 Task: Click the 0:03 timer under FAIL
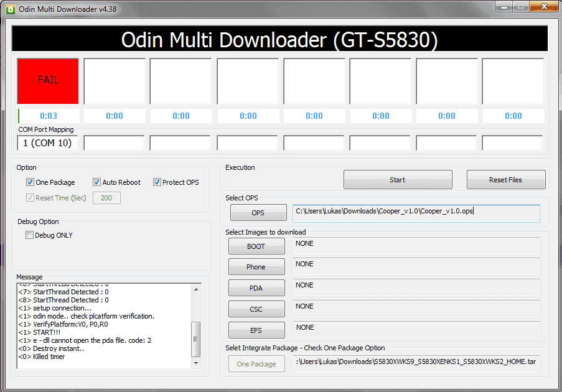(49, 116)
